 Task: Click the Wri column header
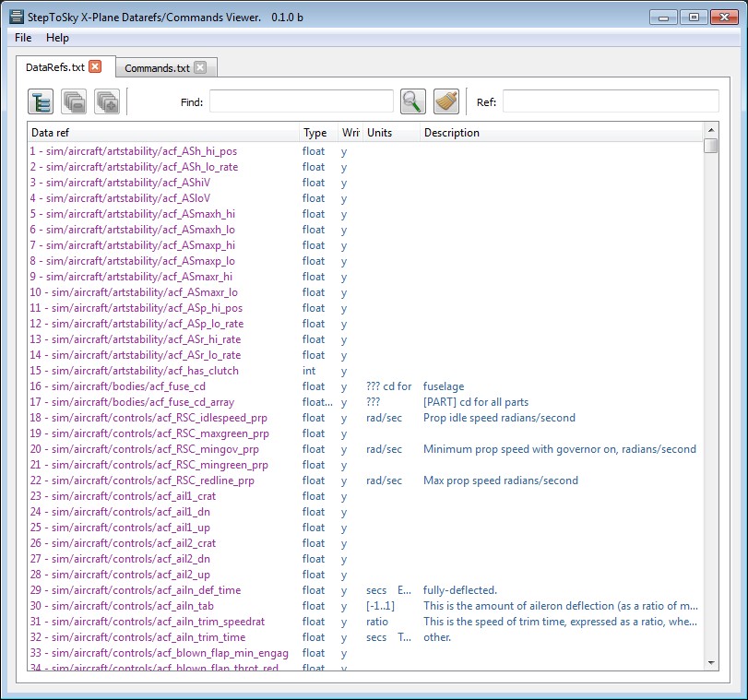click(350, 133)
